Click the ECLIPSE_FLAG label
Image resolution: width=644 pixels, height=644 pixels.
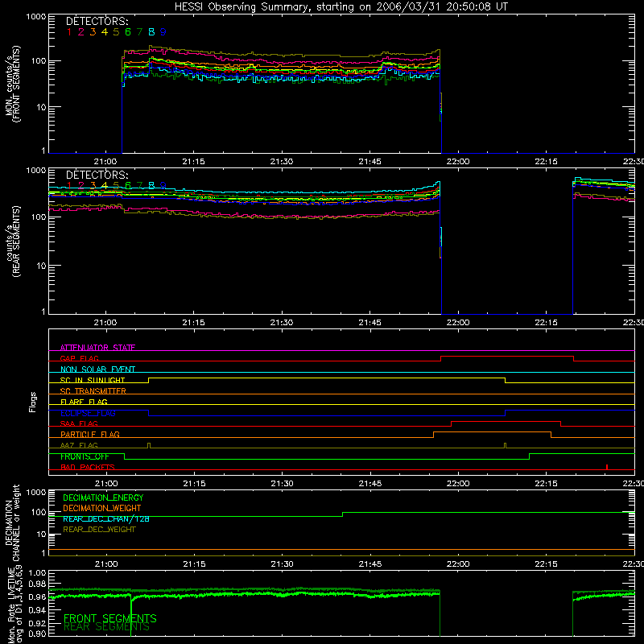click(x=88, y=413)
